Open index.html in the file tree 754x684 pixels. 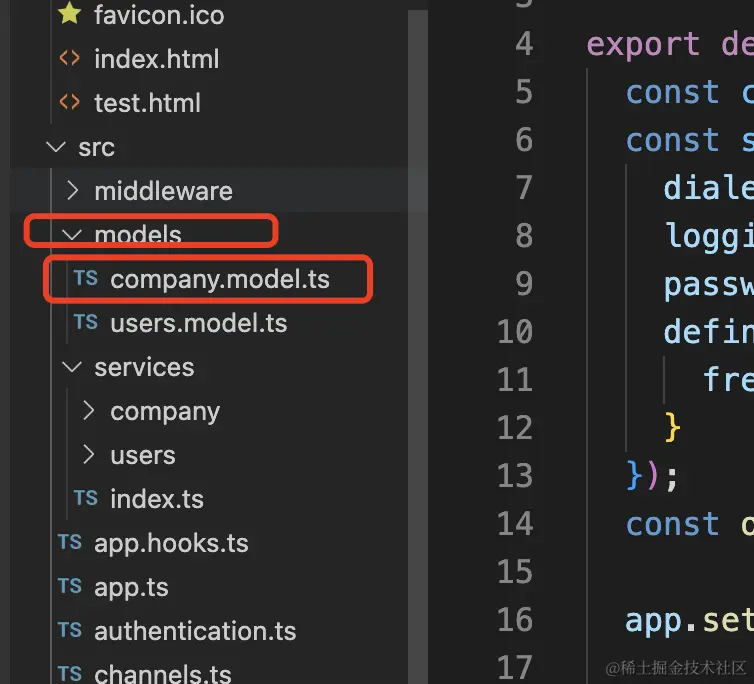click(x=156, y=59)
